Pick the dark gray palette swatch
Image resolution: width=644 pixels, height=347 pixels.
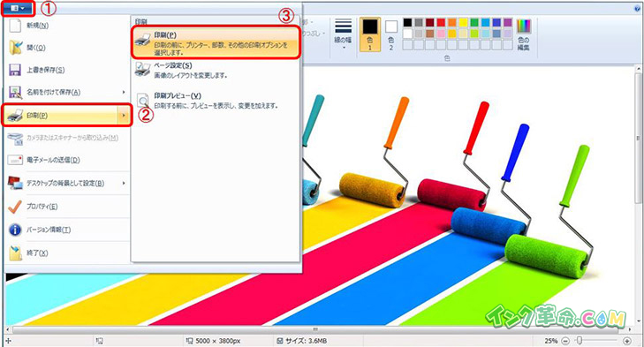(x=419, y=23)
